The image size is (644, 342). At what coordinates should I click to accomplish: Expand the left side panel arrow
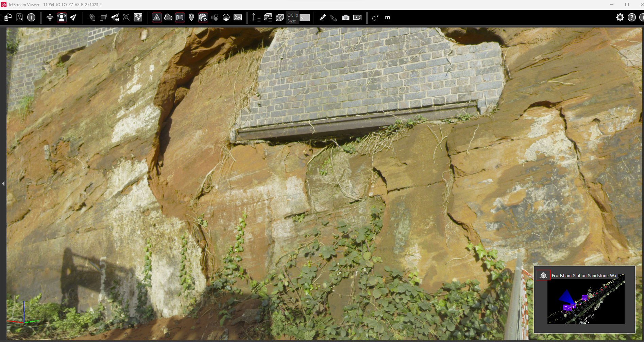click(x=3, y=184)
